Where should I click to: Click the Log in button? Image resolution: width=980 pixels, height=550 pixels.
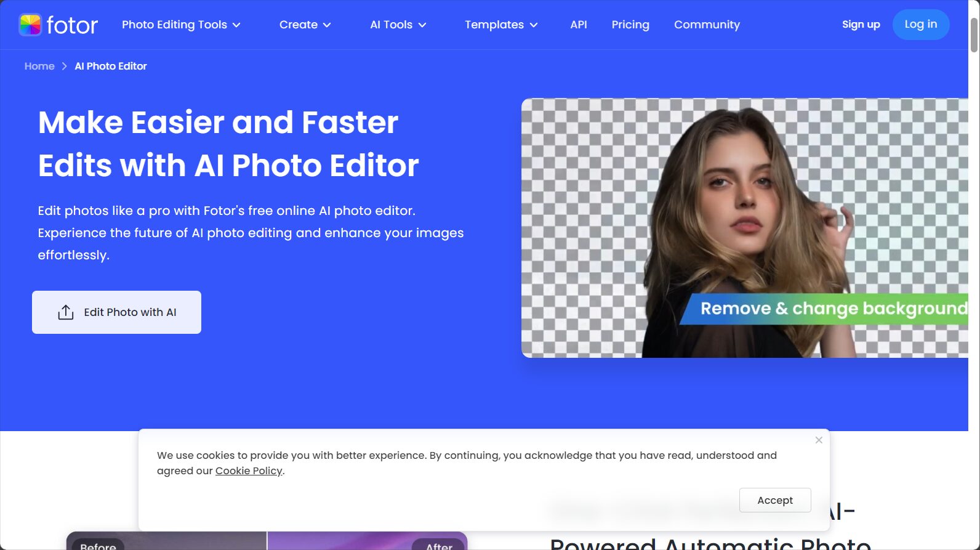(921, 25)
